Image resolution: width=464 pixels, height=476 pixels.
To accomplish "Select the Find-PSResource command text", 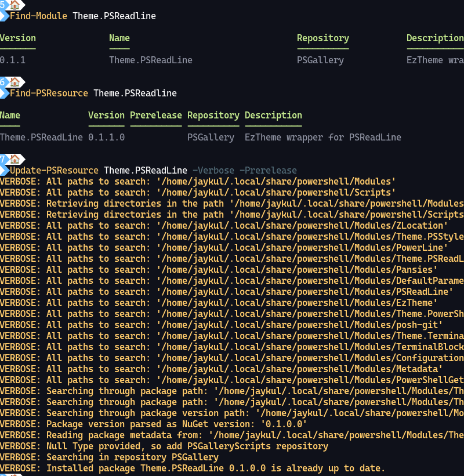I will pyautogui.click(x=49, y=93).
